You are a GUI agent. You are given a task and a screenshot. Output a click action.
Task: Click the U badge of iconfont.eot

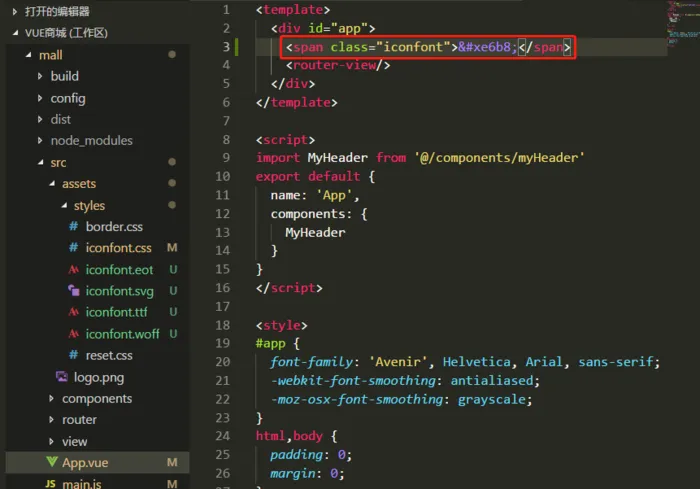point(173,269)
